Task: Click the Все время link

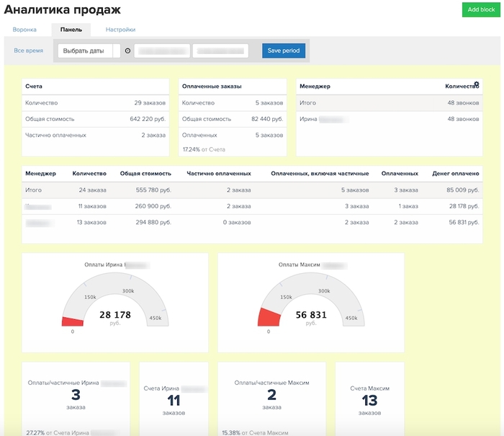Action: coord(29,50)
